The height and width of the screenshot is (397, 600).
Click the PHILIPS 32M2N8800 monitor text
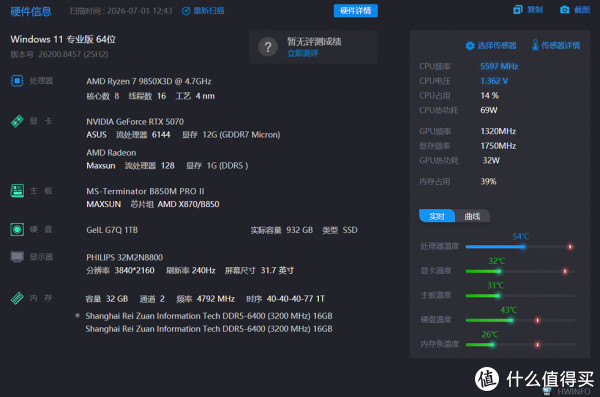[124, 257]
